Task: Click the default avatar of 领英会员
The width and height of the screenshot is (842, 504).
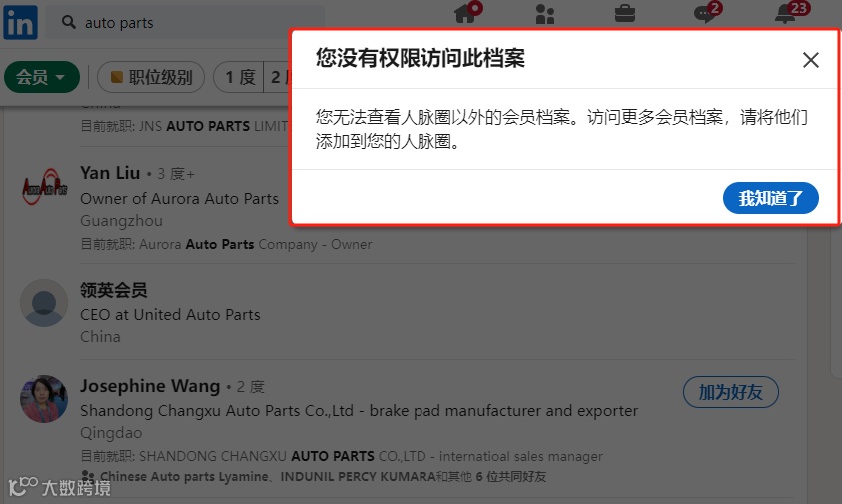Action: click(x=44, y=303)
